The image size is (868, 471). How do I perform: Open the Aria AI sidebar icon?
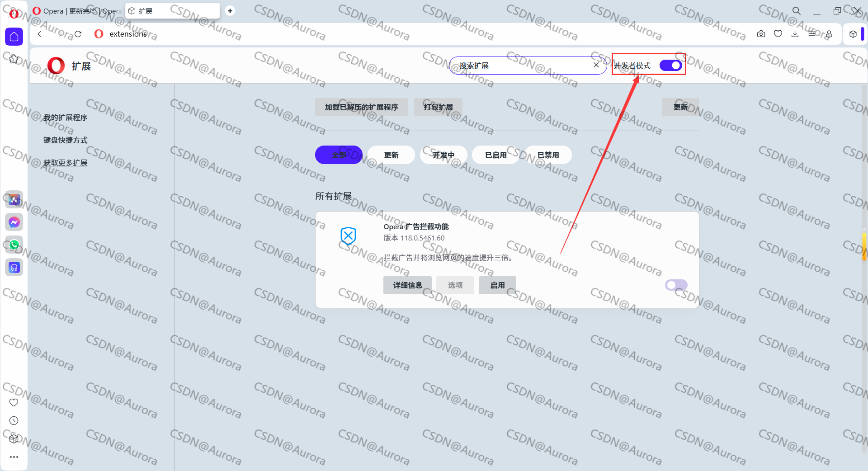[14, 199]
